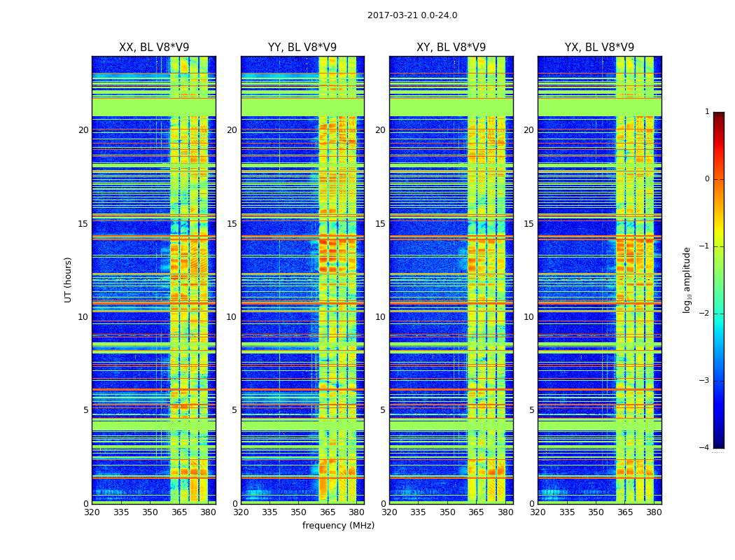Click the 2017-03-21 0.0-24.0 figure title
The image size is (735, 560).
[412, 15]
